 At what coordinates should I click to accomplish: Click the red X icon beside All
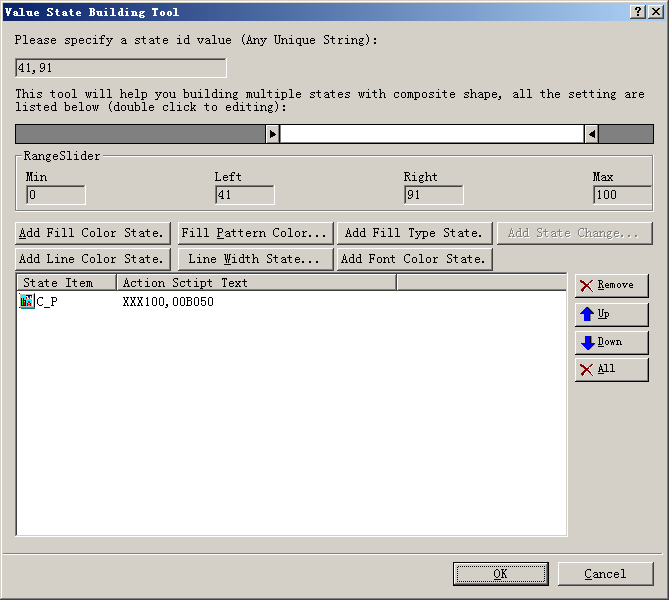[x=587, y=370]
